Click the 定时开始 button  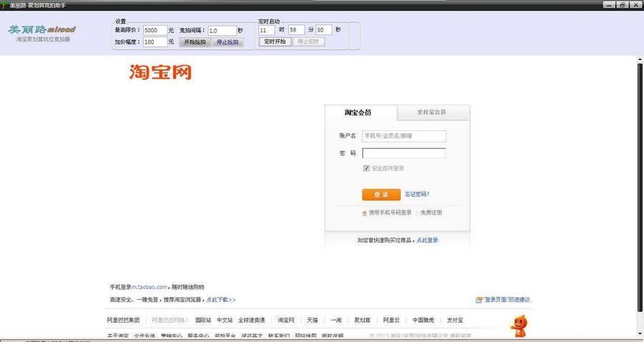tap(275, 41)
